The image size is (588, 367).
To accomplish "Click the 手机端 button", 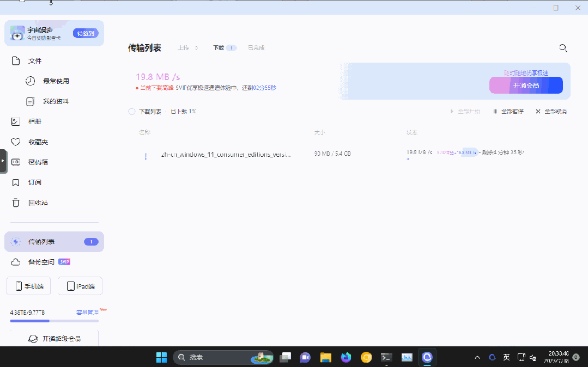I will pyautogui.click(x=29, y=286).
